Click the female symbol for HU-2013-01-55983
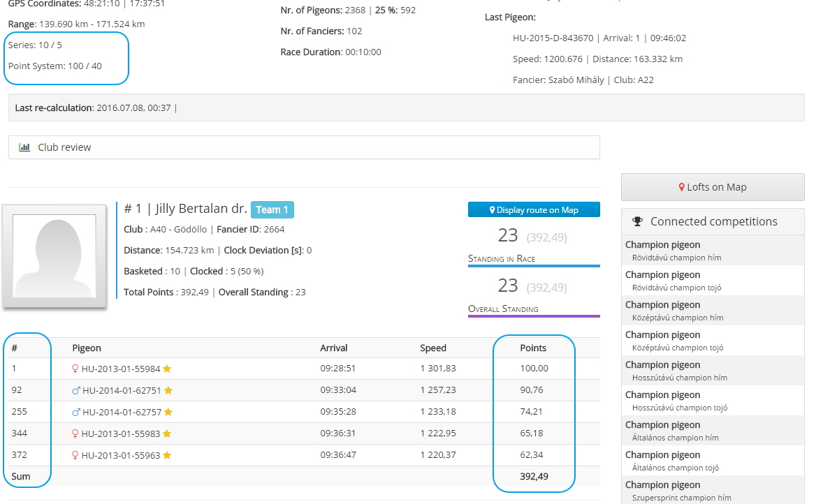 [75, 433]
